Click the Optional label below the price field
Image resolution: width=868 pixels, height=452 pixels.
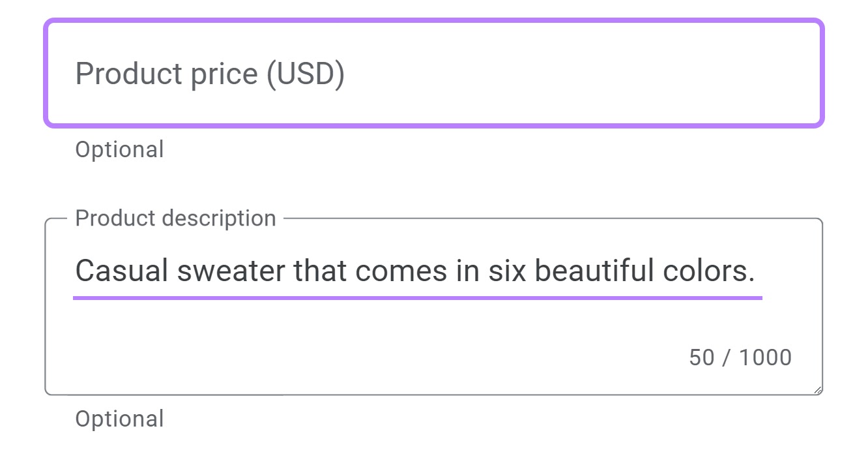(x=119, y=149)
